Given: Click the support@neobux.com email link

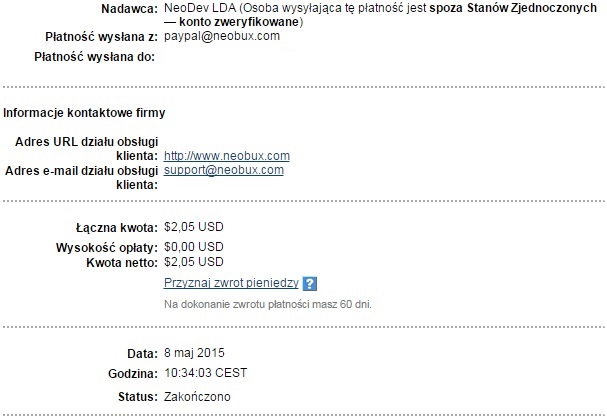Looking at the screenshot, I should (224, 170).
